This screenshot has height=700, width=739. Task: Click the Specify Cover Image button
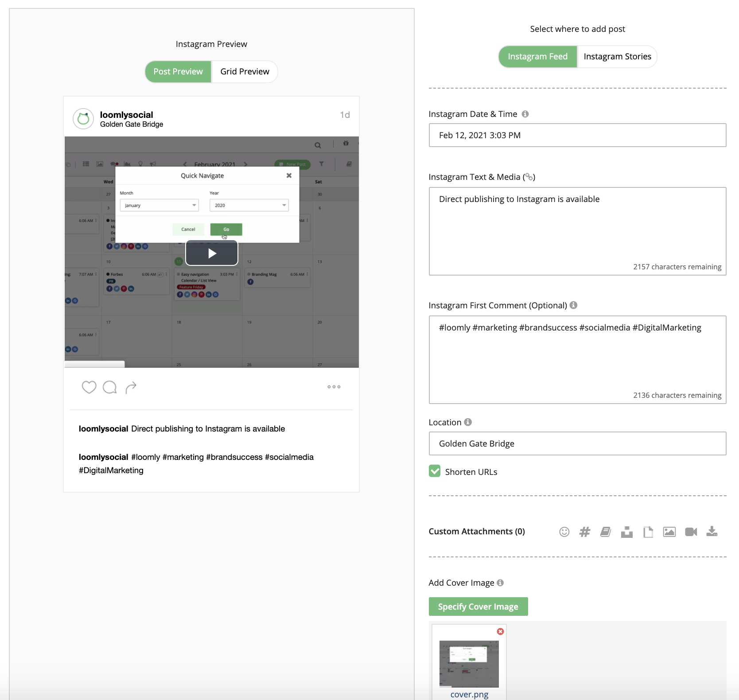[x=478, y=607]
